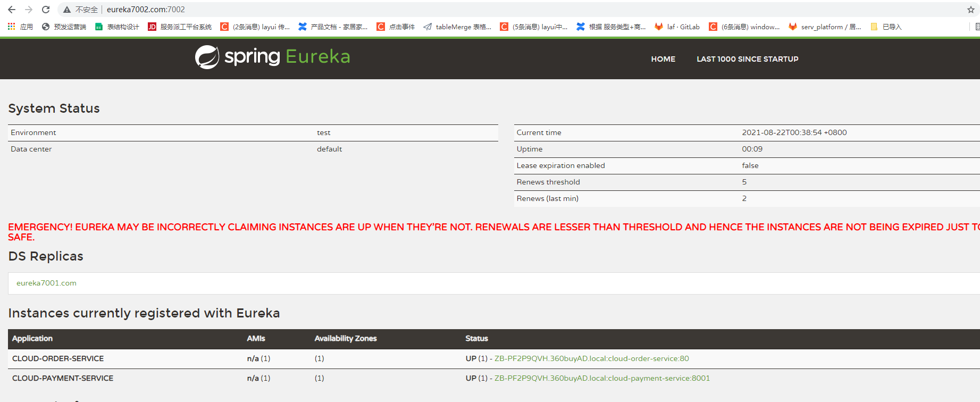Click the Status column header
Viewport: 980px width, 402px height.
(x=476, y=338)
